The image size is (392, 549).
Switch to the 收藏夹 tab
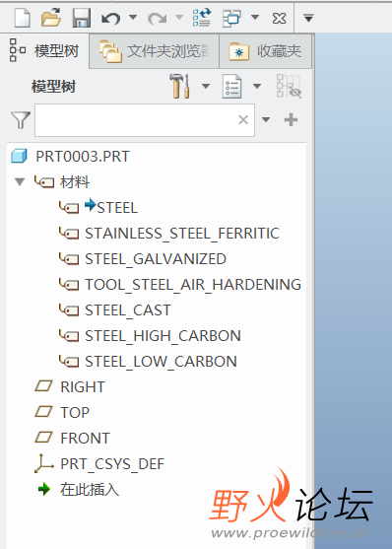(265, 51)
